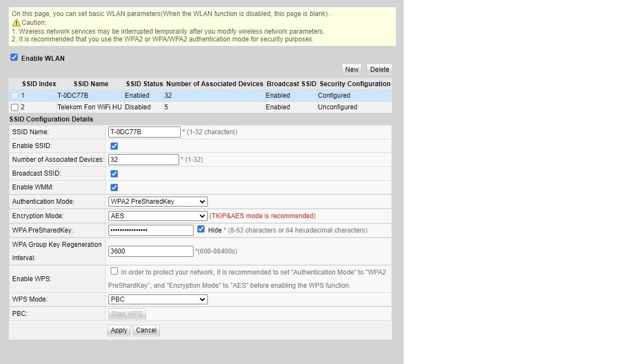The height and width of the screenshot is (364, 637).
Task: Open the Authentication Mode dropdown
Action: coord(158,202)
